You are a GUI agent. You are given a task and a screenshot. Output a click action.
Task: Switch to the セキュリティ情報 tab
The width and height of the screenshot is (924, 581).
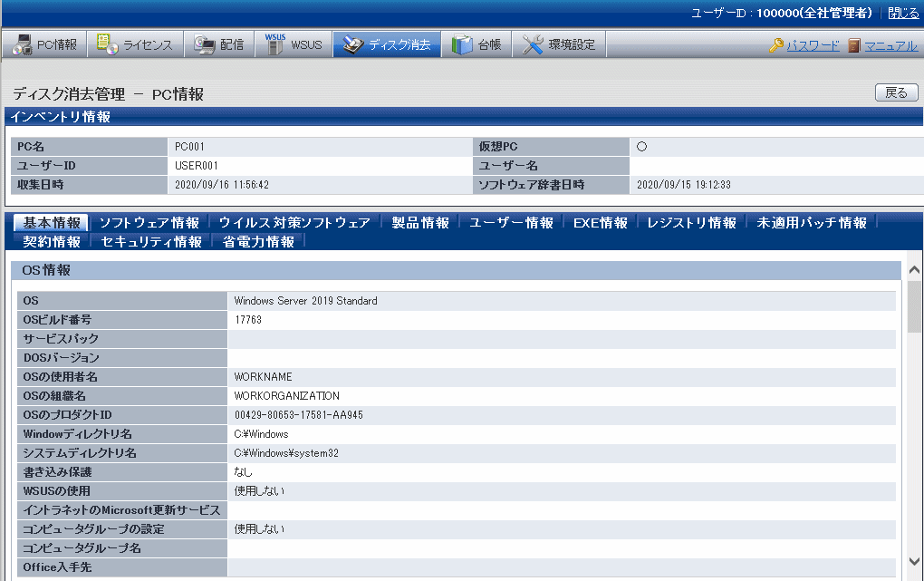(x=151, y=242)
